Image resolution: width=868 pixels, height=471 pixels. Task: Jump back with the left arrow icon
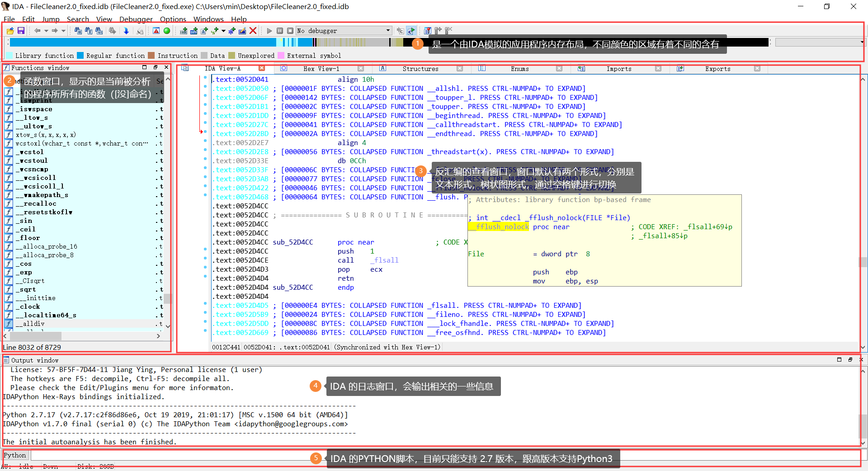37,31
